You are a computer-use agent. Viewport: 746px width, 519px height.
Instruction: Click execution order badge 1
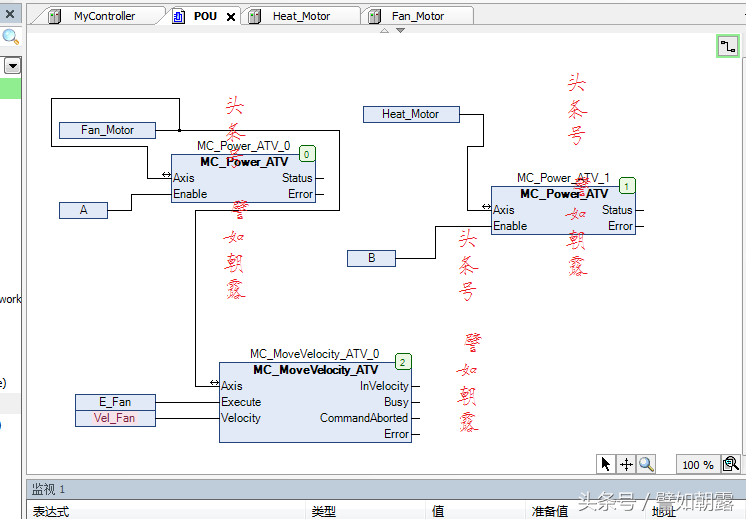click(x=627, y=186)
